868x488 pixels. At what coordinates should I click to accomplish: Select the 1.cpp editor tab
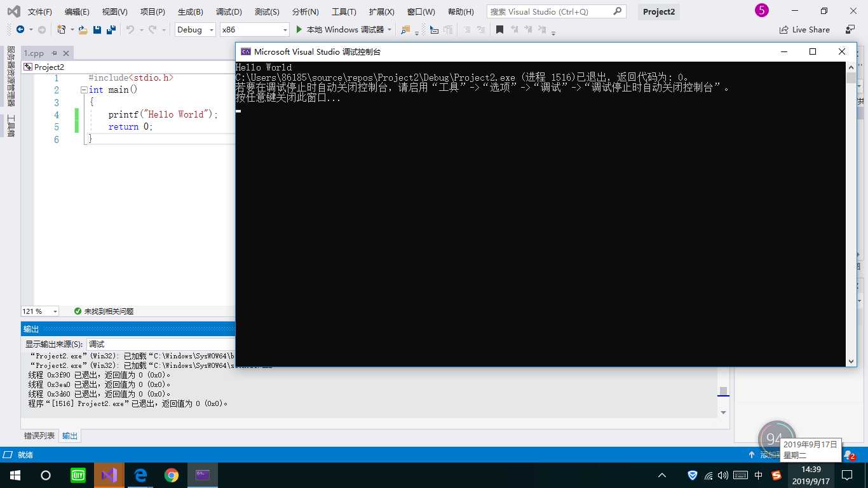[x=34, y=53]
